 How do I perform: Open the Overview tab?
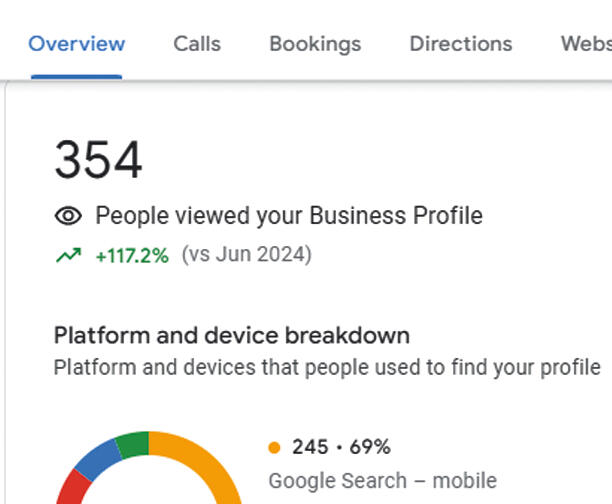click(x=76, y=43)
